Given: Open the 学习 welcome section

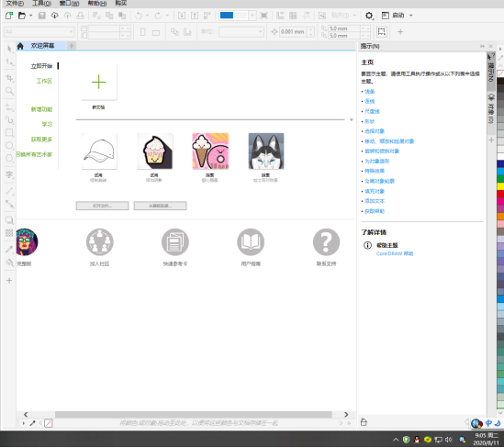Looking at the screenshot, I should (47, 124).
